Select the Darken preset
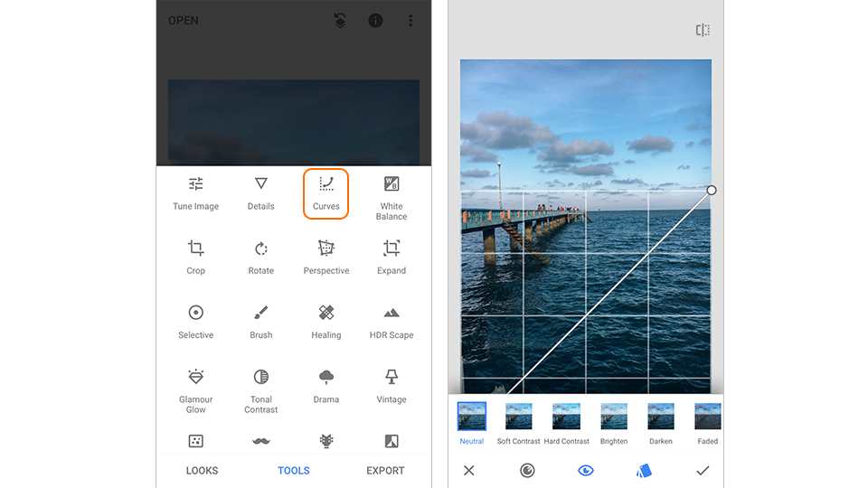 (661, 423)
